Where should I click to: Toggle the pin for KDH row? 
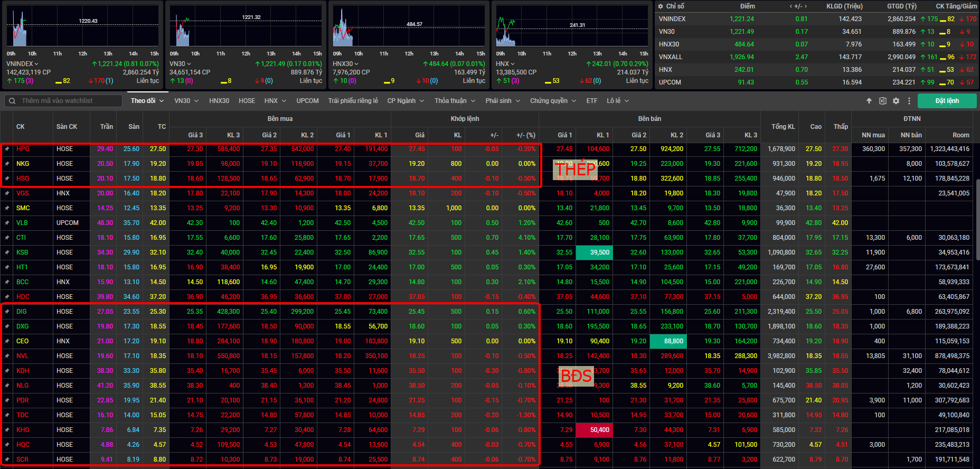[x=7, y=371]
